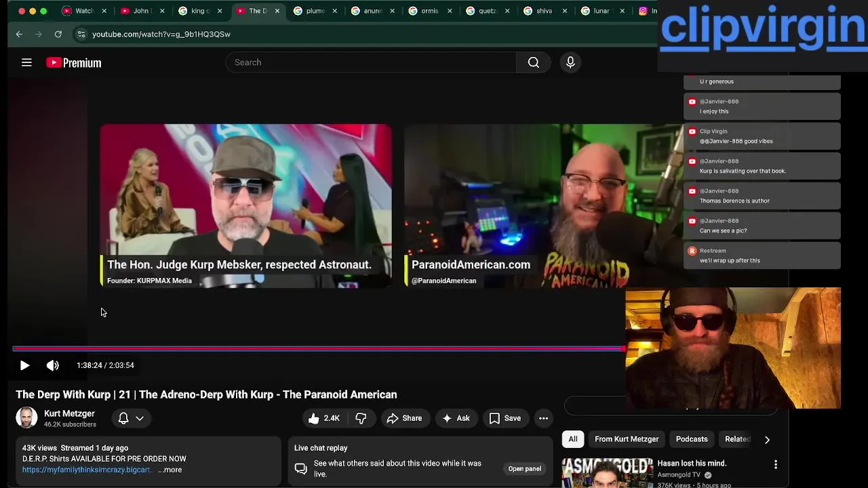Viewport: 868px width, 488px height.
Task: Switch to the king Google tab
Action: point(199,11)
